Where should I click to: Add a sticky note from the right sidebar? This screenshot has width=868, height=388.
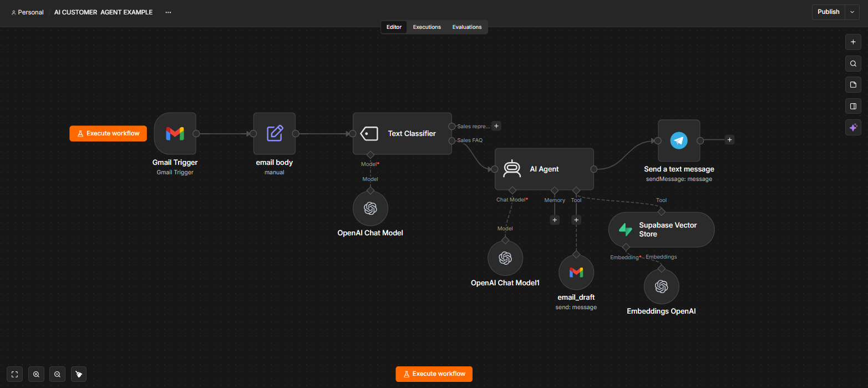(x=853, y=85)
